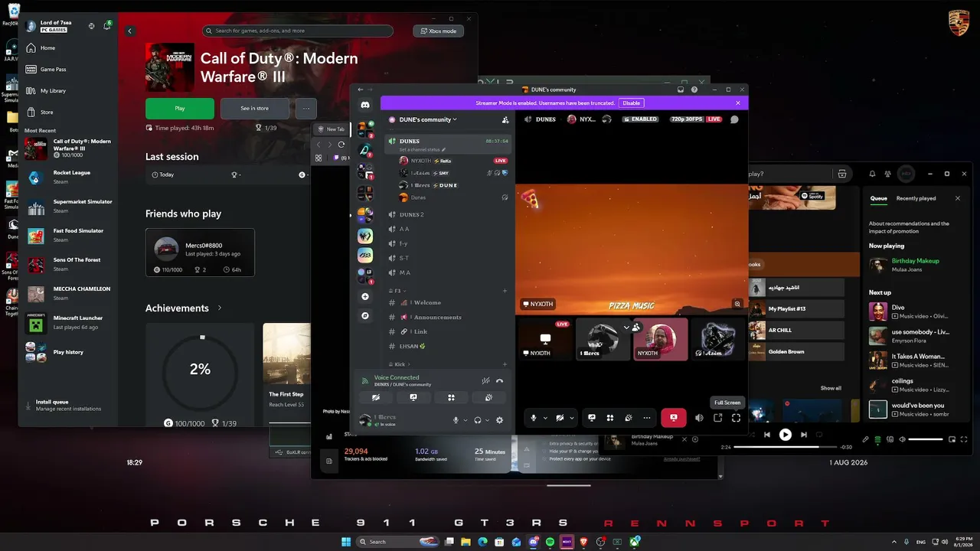The image size is (980, 551).
Task: Open more options ellipsis in the call controls
Action: [x=647, y=418]
